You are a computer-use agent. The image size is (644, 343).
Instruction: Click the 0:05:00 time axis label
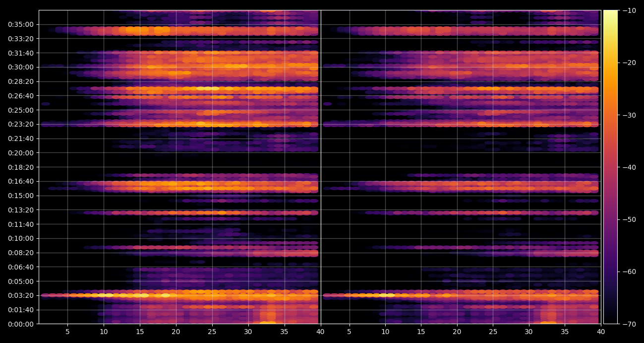[20, 281]
